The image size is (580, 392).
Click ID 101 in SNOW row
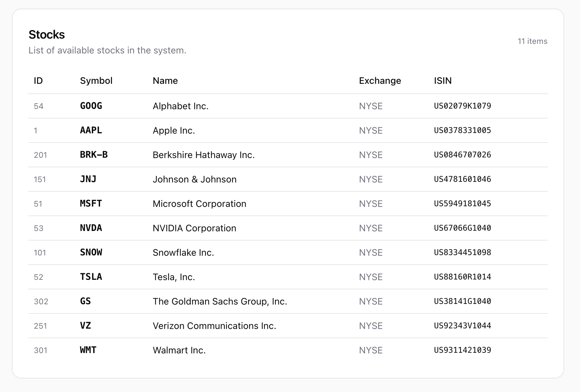coord(40,253)
